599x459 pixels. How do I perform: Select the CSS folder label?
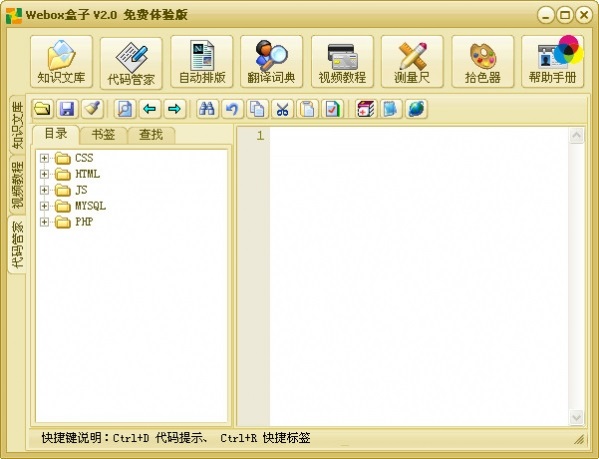click(x=84, y=158)
